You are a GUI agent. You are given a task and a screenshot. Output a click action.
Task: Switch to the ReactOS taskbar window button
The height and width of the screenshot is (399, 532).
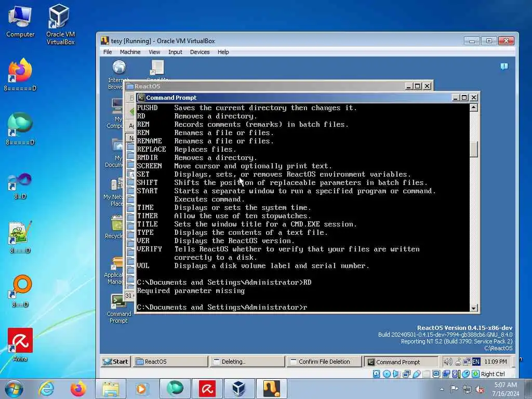tap(170, 362)
